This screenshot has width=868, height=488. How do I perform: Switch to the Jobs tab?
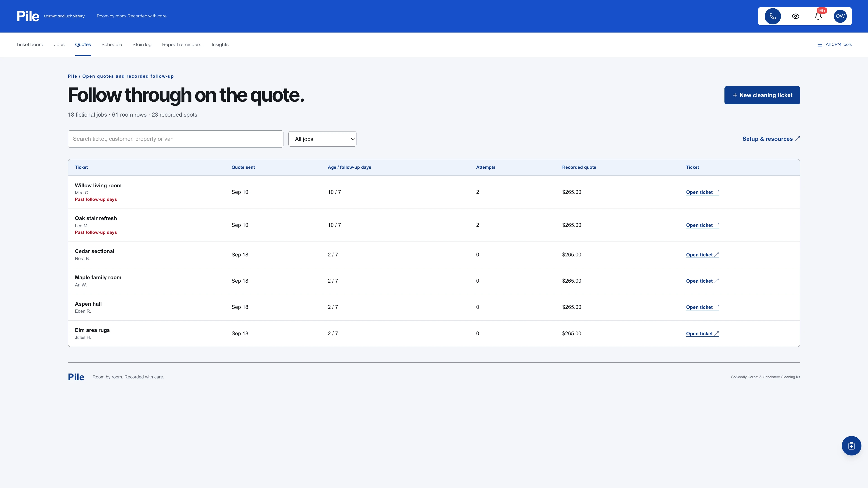(59, 45)
